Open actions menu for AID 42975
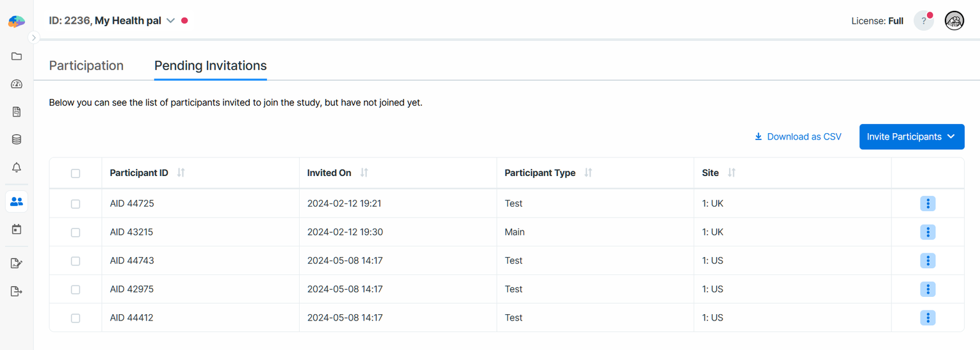 927,289
